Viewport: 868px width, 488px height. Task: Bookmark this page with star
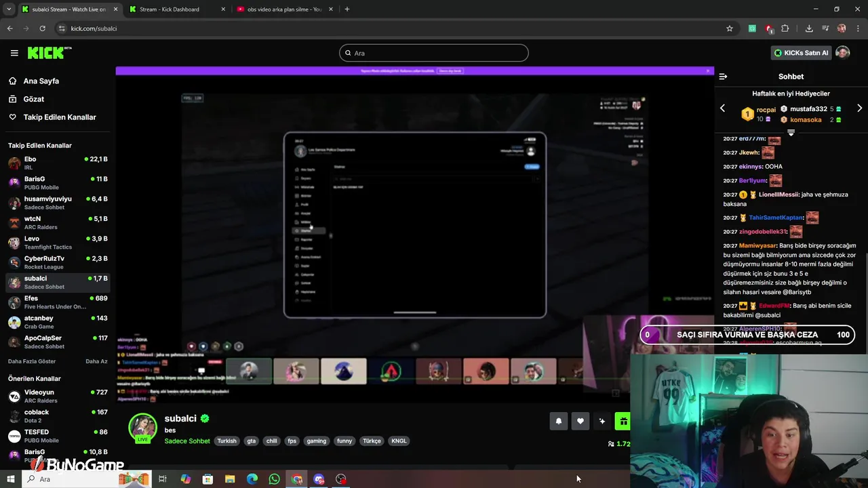tap(730, 28)
